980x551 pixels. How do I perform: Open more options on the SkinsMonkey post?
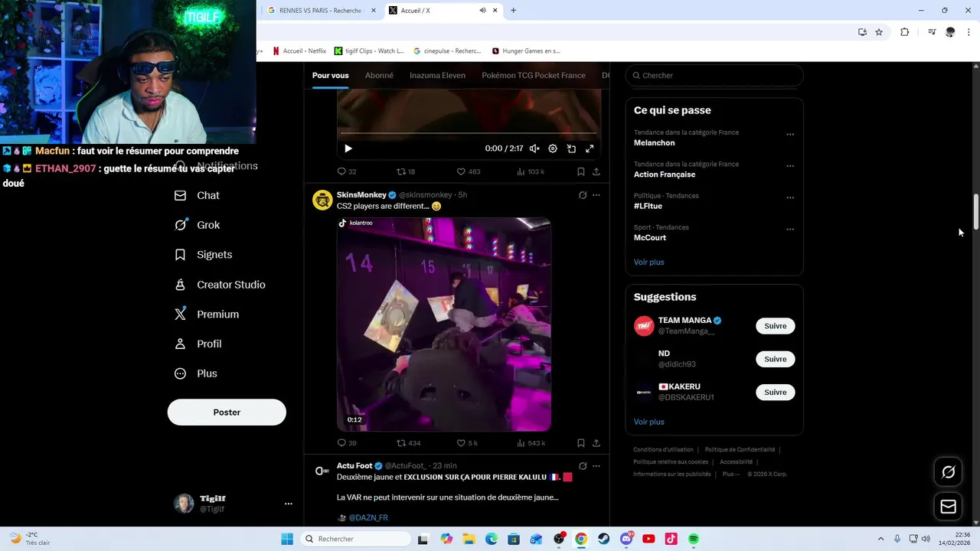click(x=596, y=195)
